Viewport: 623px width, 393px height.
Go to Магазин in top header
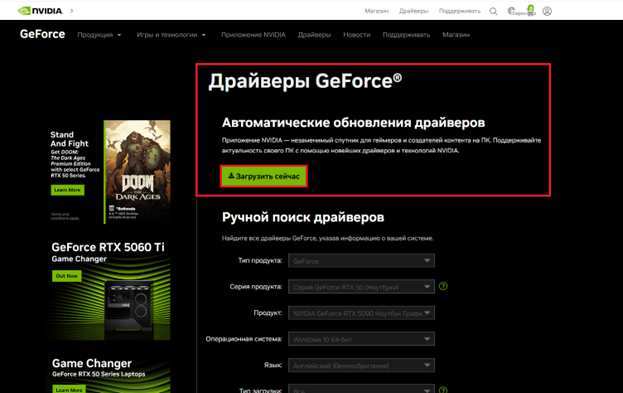point(376,11)
